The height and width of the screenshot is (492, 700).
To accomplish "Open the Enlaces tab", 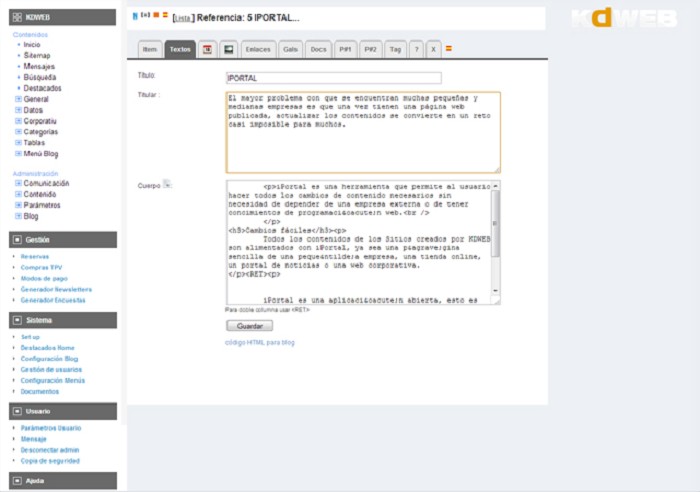I will pyautogui.click(x=258, y=49).
